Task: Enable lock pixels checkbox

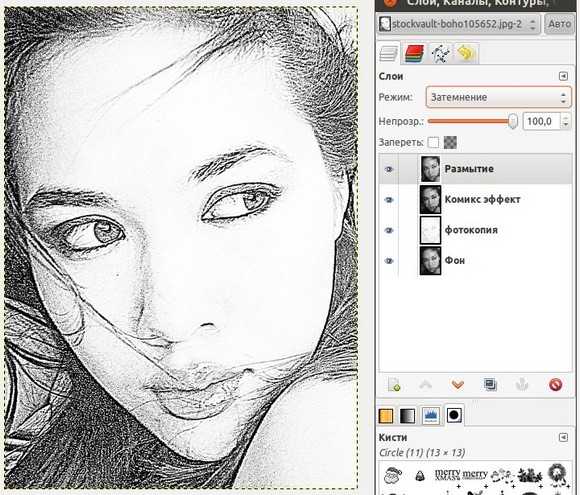Action: click(433, 142)
